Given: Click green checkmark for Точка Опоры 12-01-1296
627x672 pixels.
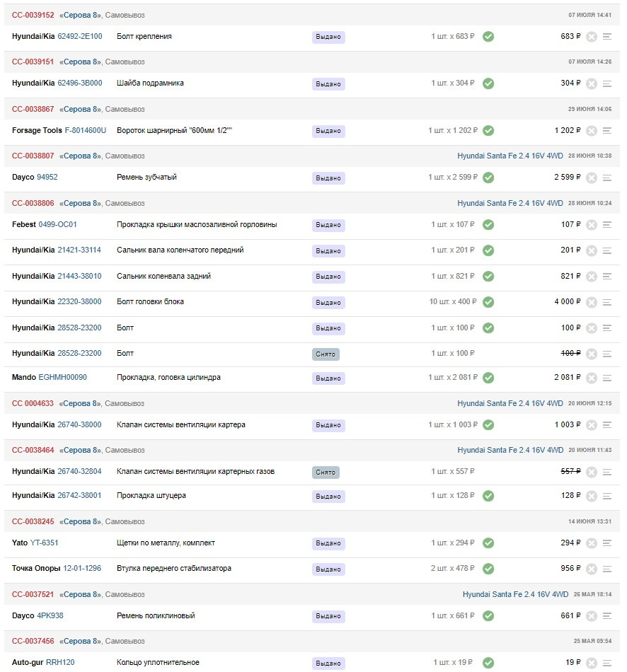Looking at the screenshot, I should [488, 569].
